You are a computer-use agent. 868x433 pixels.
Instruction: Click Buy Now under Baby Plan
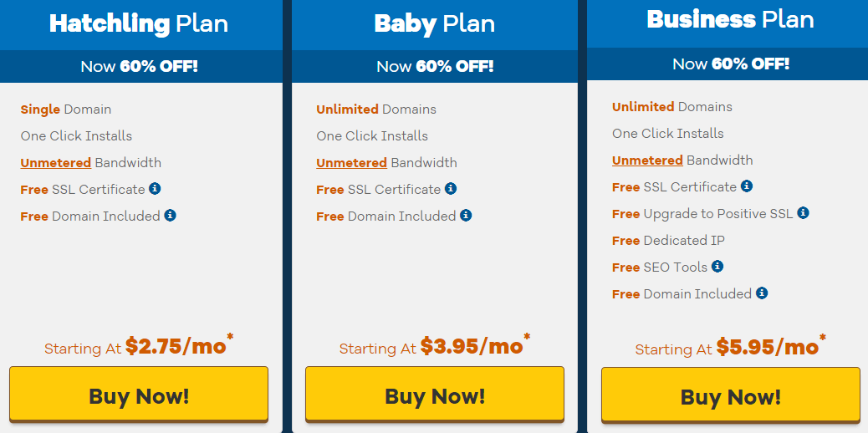pyautogui.click(x=435, y=395)
